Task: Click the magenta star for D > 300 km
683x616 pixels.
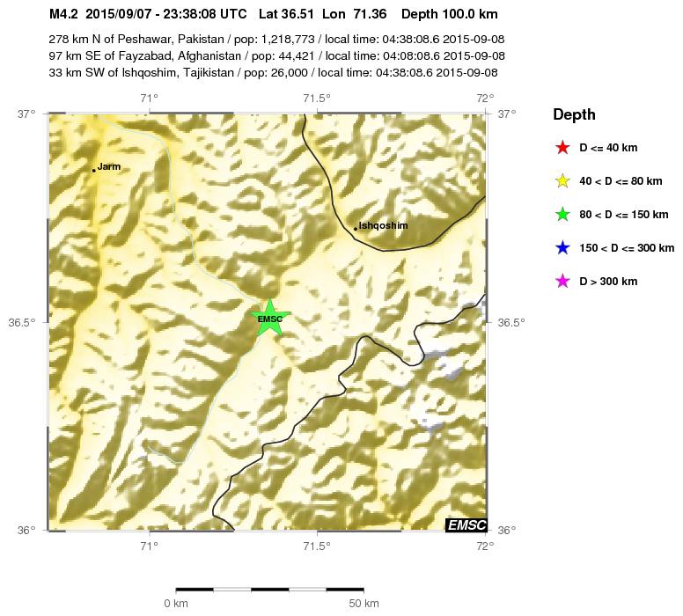Action: (x=562, y=282)
